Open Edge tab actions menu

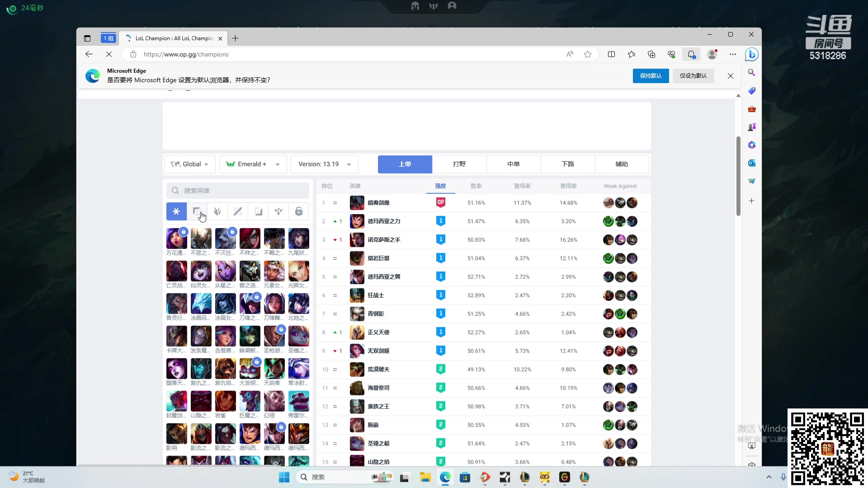(87, 38)
